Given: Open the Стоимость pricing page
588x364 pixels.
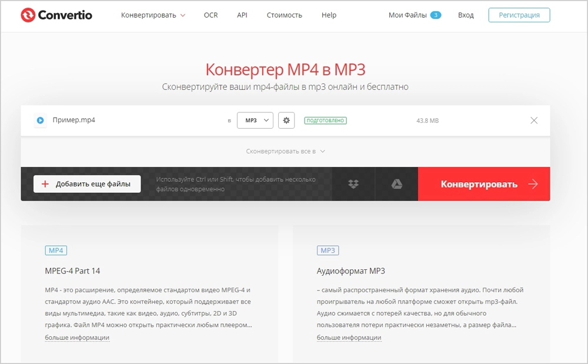Looking at the screenshot, I should (284, 15).
